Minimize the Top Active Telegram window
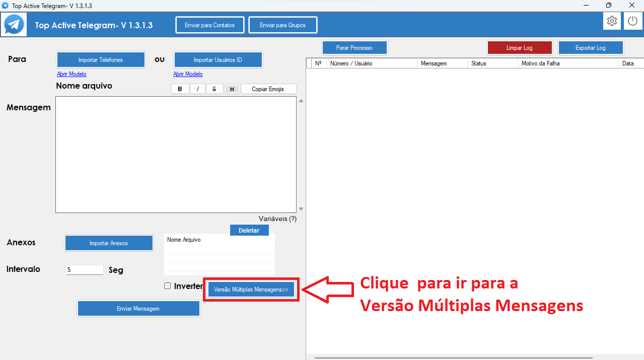644x360 pixels. 586,6
